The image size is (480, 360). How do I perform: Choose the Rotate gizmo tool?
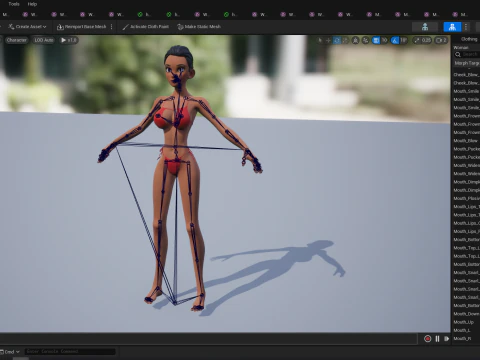(337, 40)
